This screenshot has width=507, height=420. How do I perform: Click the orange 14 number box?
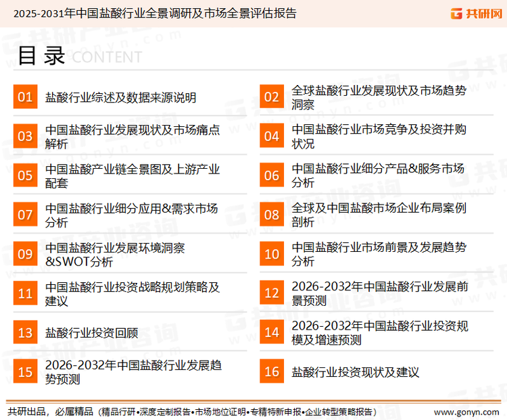pyautogui.click(x=272, y=332)
